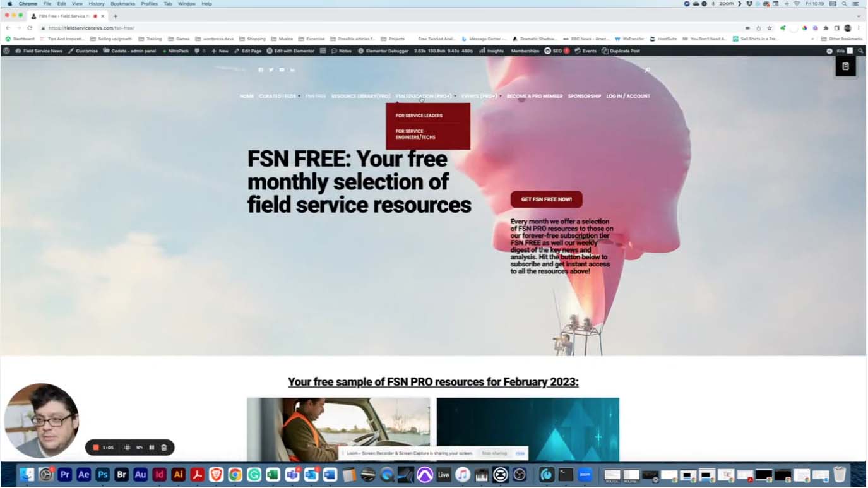
Task: Restart recording using the undo arrow icon
Action: coord(140,448)
